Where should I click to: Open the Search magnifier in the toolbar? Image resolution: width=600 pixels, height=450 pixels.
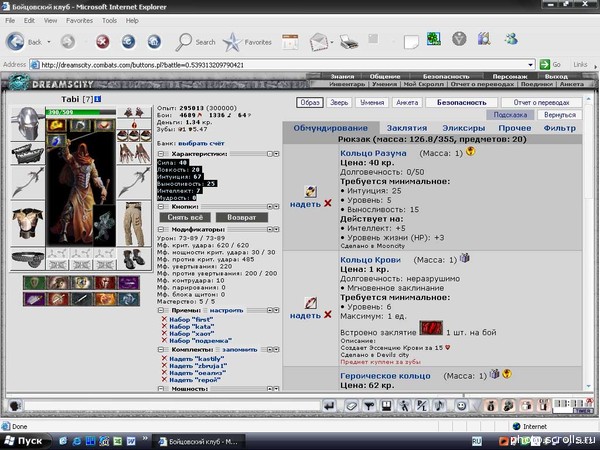[x=184, y=42]
